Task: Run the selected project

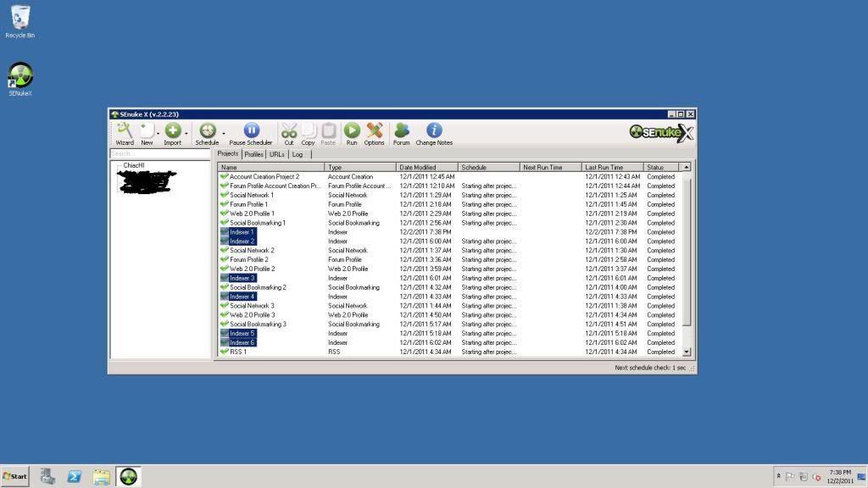Action: 352,134
